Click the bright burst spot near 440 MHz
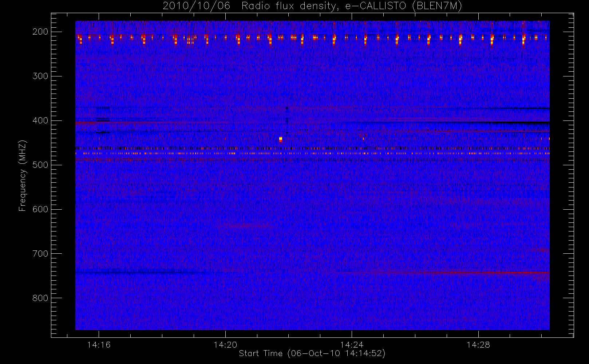Image resolution: width=589 pixels, height=364 pixels. 280,139
